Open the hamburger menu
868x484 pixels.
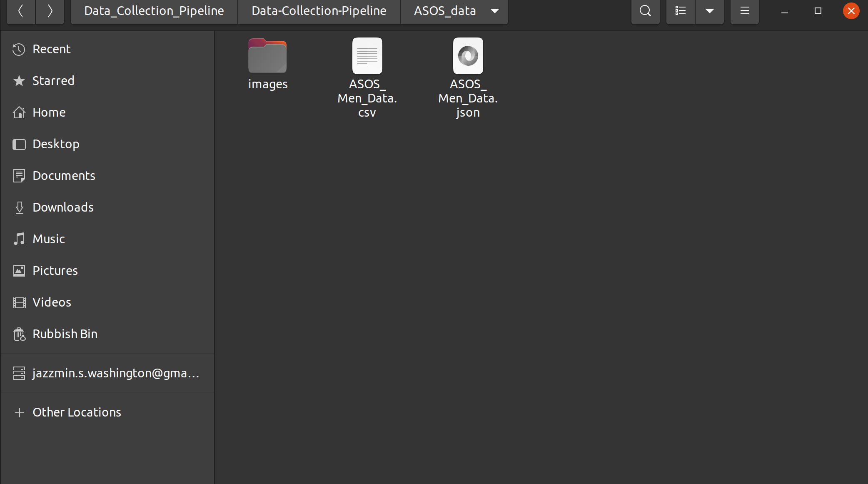click(744, 11)
